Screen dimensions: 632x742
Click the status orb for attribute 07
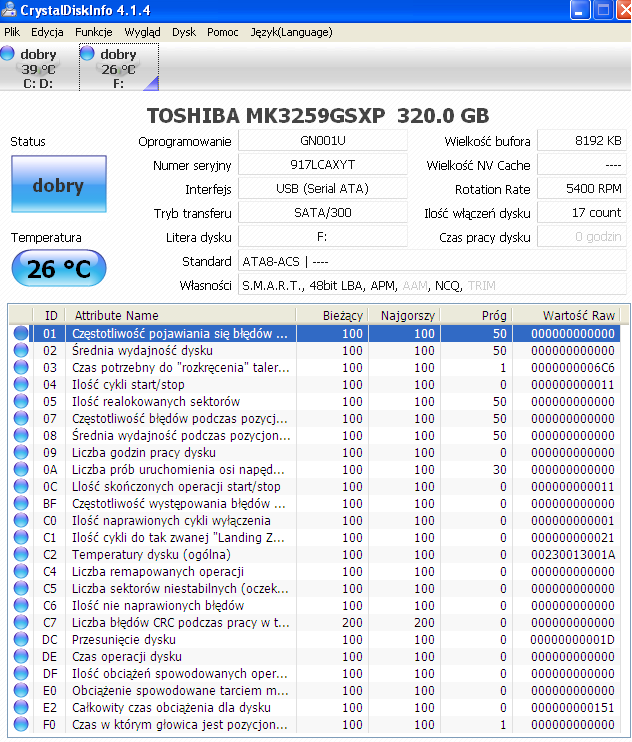[21, 418]
